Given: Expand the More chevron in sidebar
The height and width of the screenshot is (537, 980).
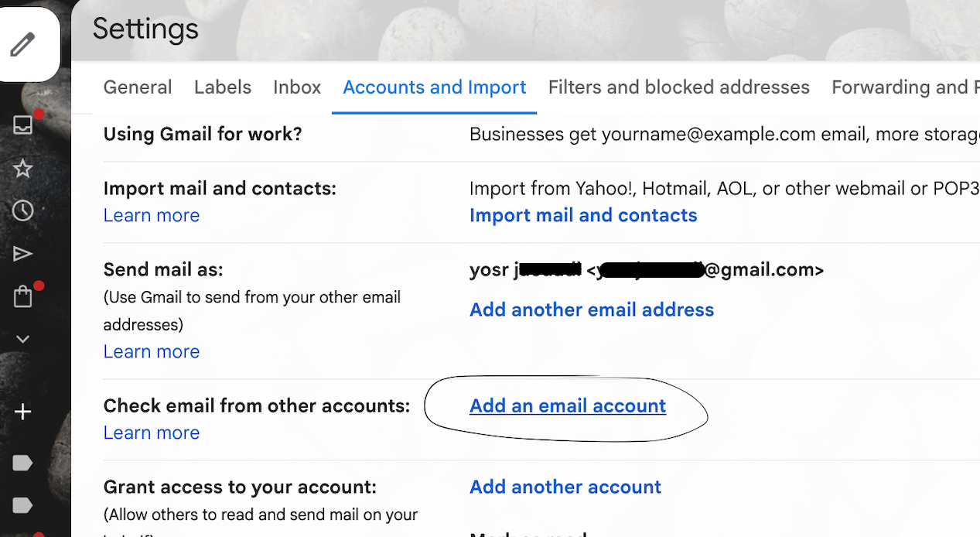Looking at the screenshot, I should 22,339.
